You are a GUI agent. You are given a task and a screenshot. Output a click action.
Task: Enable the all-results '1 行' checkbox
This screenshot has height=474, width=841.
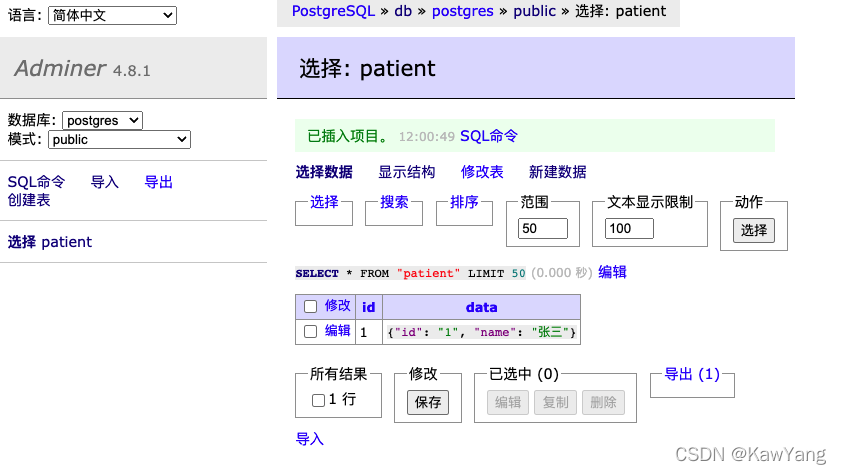(318, 400)
